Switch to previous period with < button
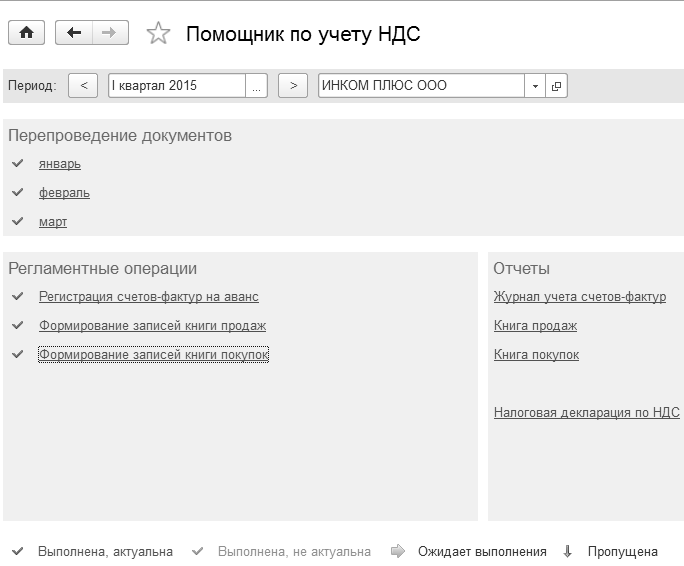The width and height of the screenshot is (684, 566). [83, 86]
